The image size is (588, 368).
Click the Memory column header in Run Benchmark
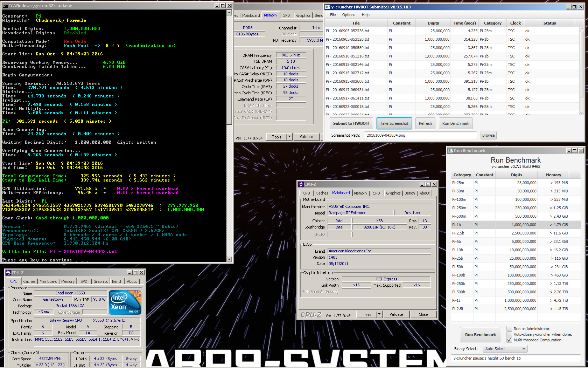pyautogui.click(x=553, y=175)
